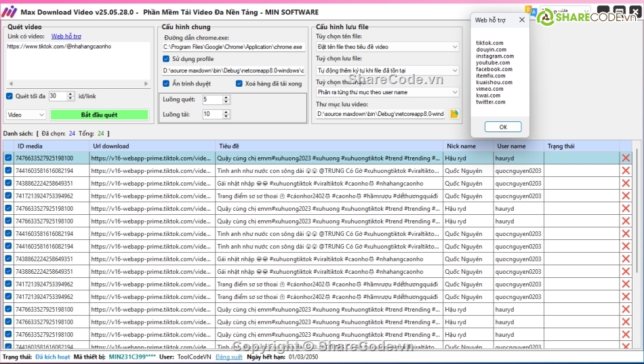The height and width of the screenshot is (364, 644).
Task: Uncheck the checkbox of the highlighted row
Action: 8,158
